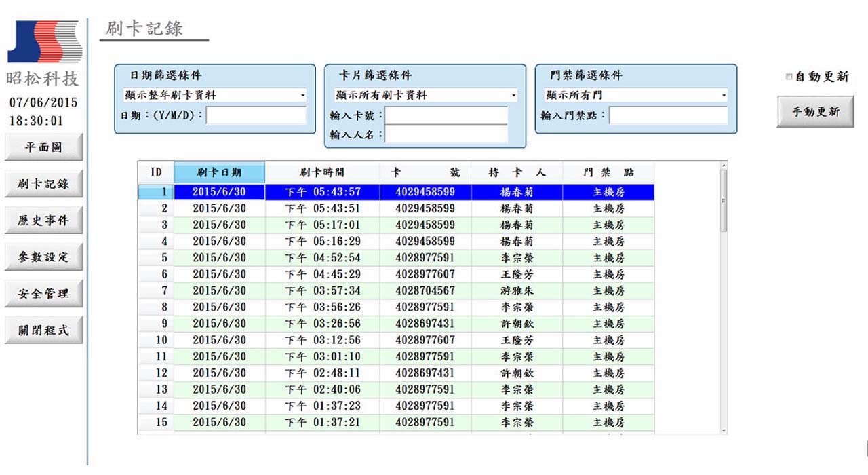Click the 下午 04:52:54 time cell
Image resolution: width=868 pixels, height=475 pixels.
[322, 258]
